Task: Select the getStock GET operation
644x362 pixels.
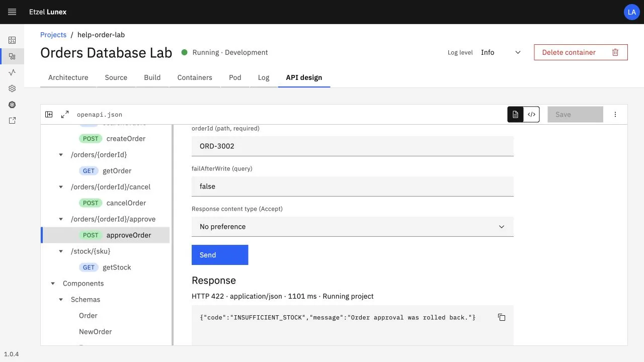Action: [x=105, y=267]
